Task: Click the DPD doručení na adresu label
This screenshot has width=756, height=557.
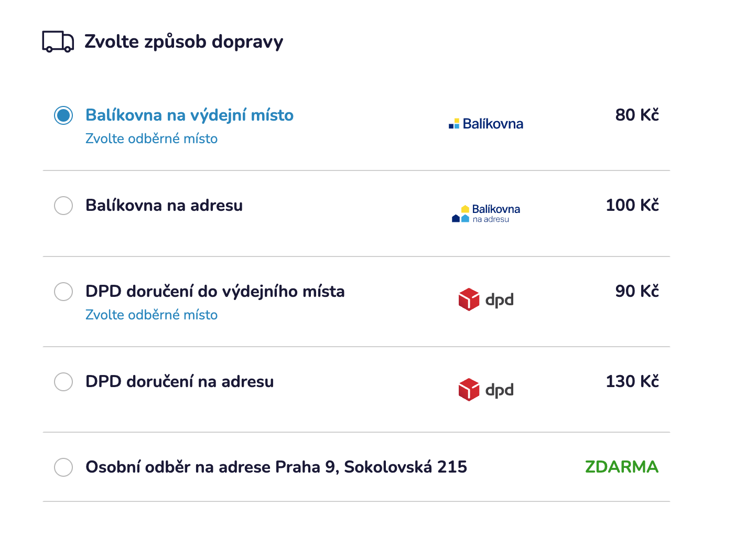Action: [x=179, y=382]
